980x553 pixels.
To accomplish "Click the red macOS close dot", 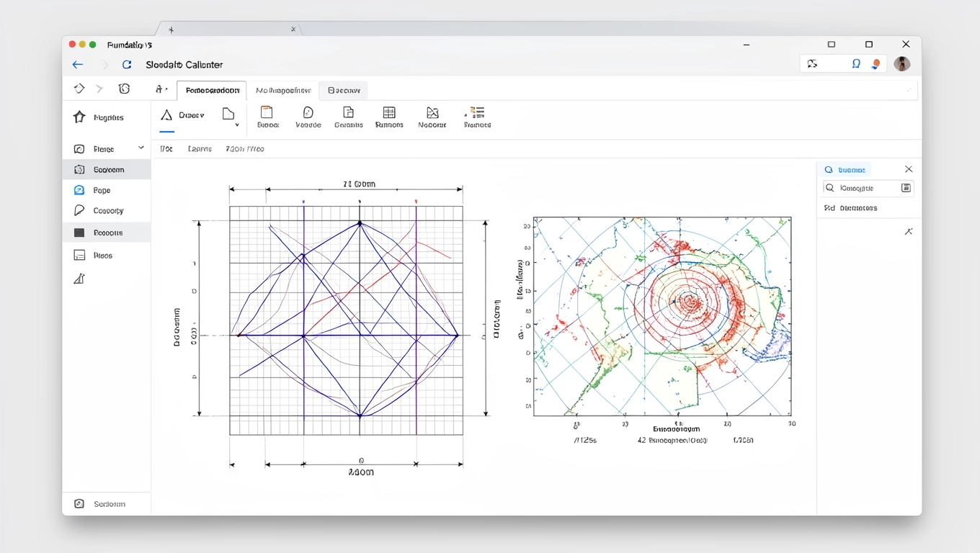I will click(x=72, y=45).
